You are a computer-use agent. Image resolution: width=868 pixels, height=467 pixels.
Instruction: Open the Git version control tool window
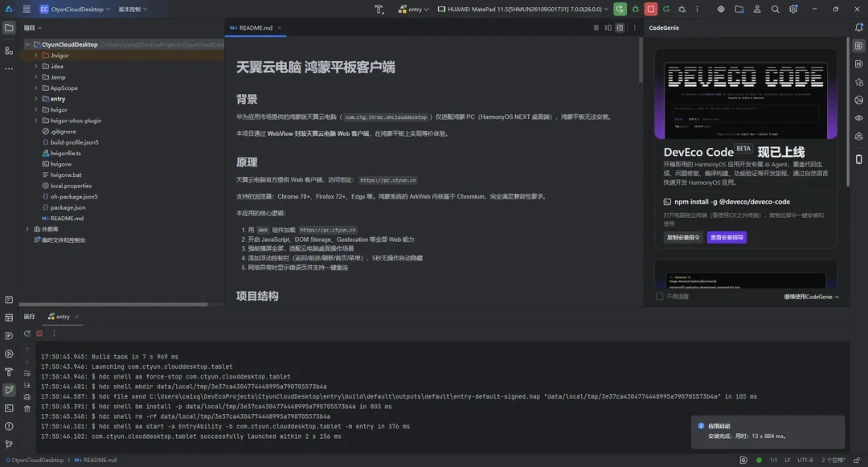(x=9, y=444)
